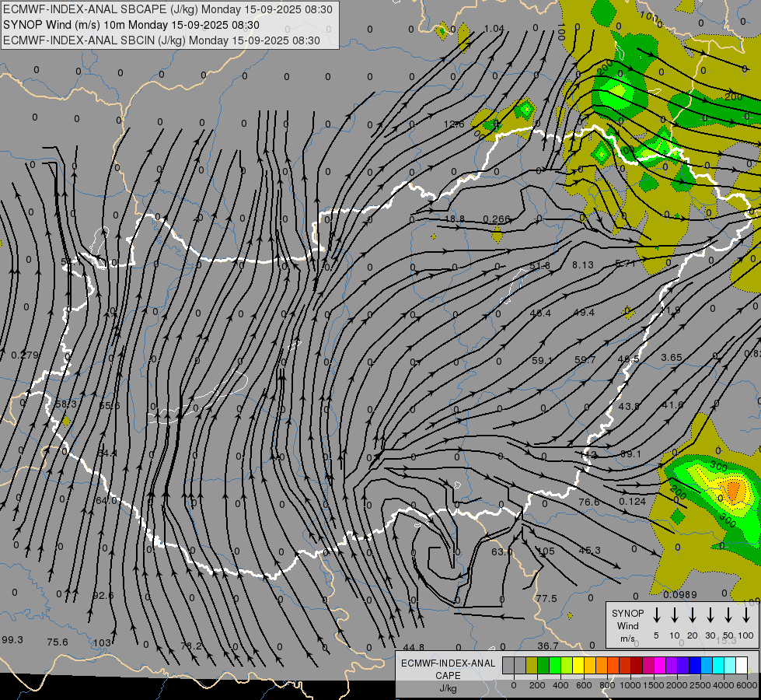Screen dimensions: 761x700
Task: Click the 1500 tick label on CAPE scale
Action: [x=654, y=685]
